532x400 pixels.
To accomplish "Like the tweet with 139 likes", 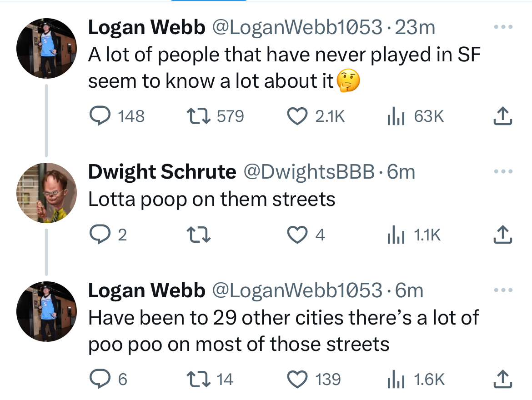I will click(x=297, y=379).
